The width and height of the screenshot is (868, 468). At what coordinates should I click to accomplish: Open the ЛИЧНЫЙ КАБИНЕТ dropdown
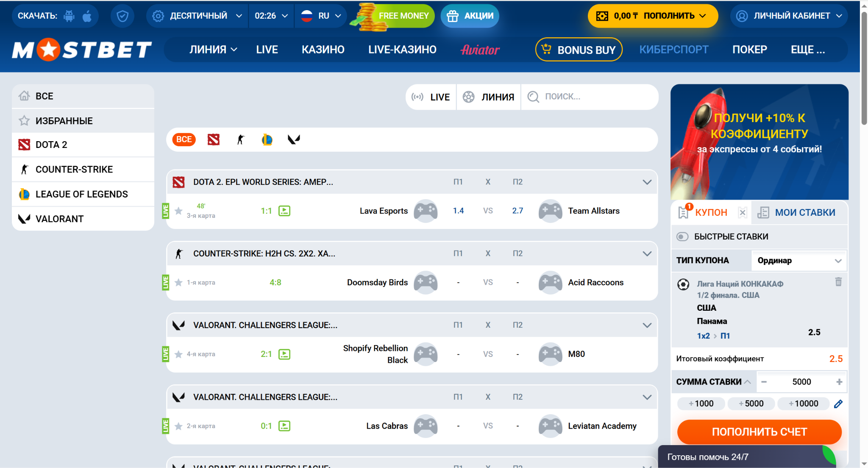[x=789, y=16]
